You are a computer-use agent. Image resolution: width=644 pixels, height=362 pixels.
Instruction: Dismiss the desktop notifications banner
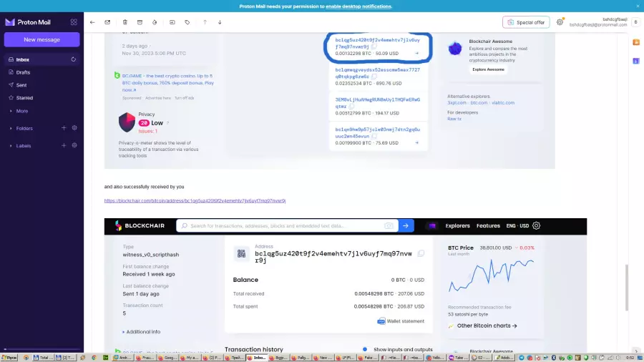point(638,6)
